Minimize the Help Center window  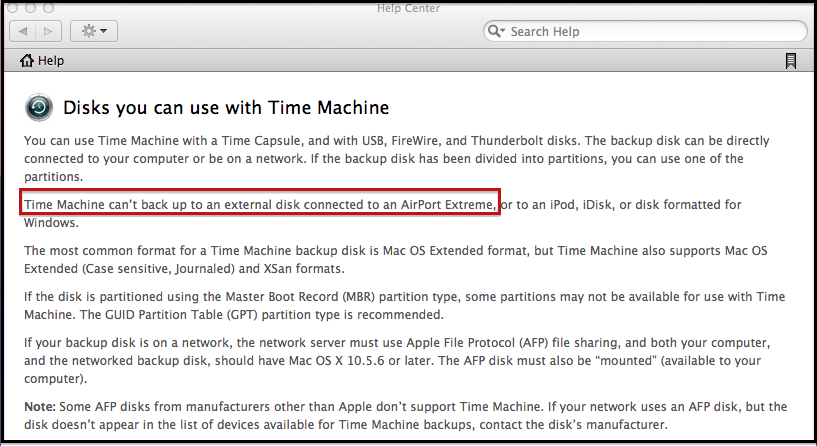pyautogui.click(x=30, y=7)
